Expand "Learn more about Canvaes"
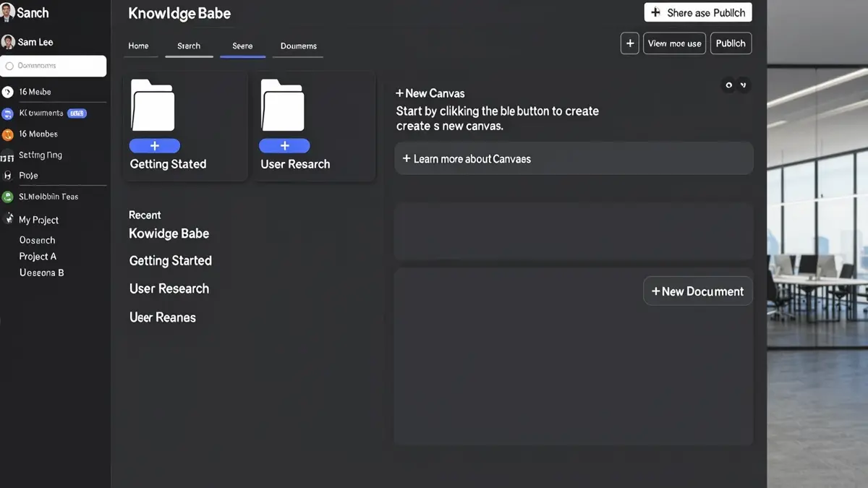Screen dimensions: 868x488 click(x=574, y=158)
